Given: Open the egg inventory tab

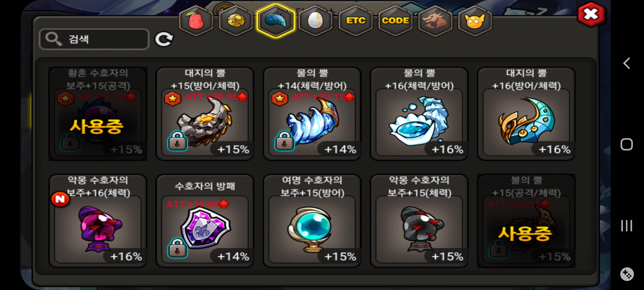Looking at the screenshot, I should point(315,21).
